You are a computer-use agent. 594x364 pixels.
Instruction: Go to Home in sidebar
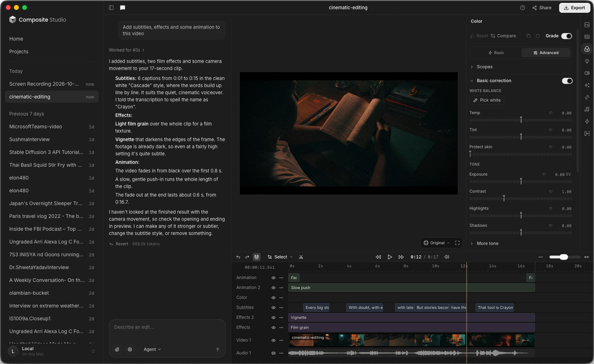click(x=16, y=39)
